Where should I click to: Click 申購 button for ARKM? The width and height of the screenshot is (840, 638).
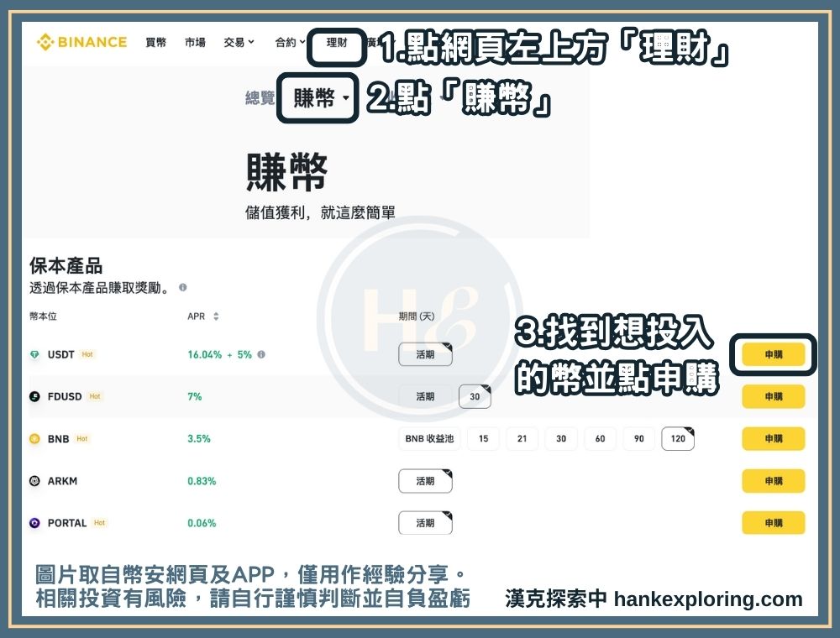pos(774,481)
